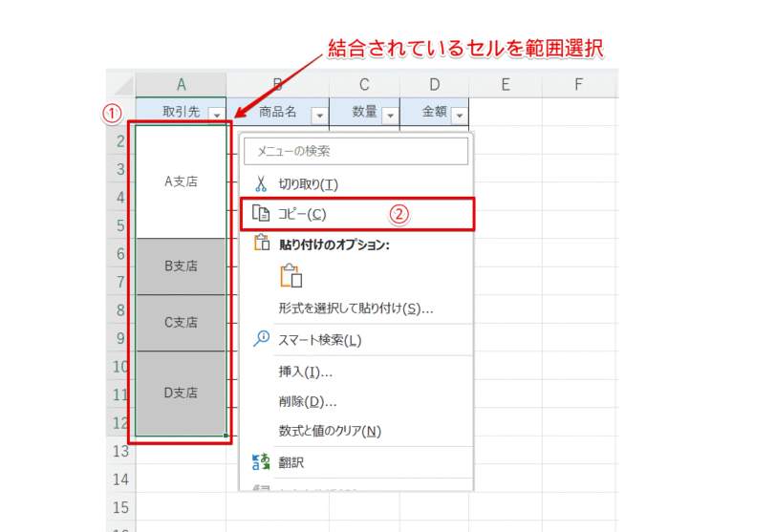The height and width of the screenshot is (532, 776).
Task: Select column C header
Action: (364, 85)
